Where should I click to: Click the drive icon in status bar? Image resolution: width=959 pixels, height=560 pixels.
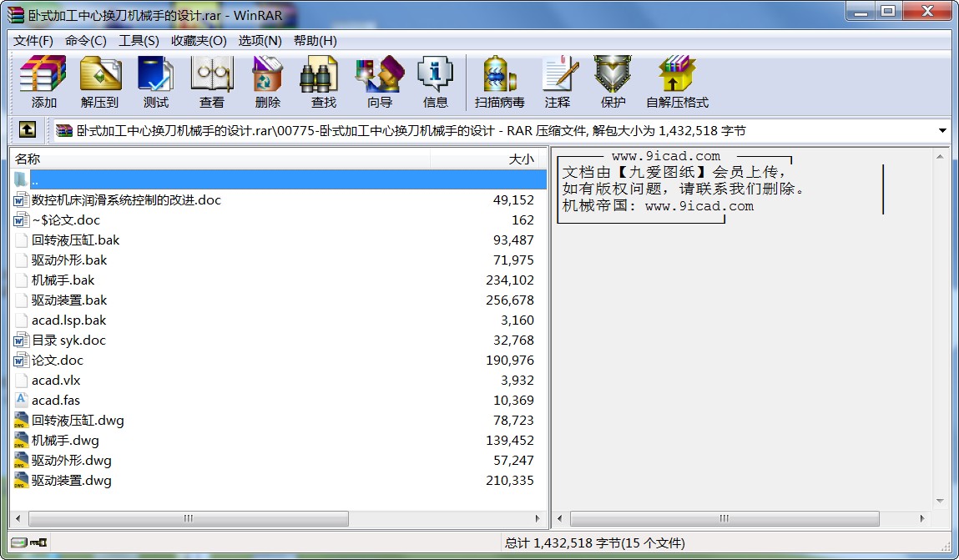tap(19, 542)
